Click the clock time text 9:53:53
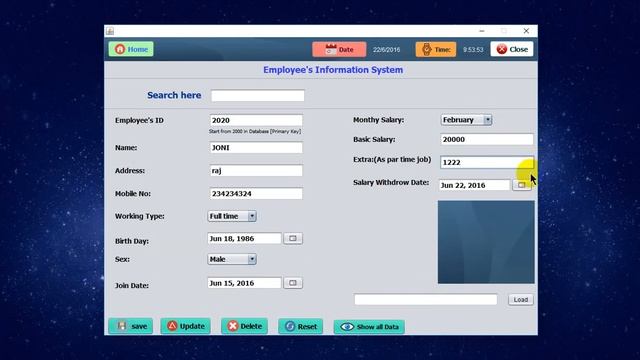 473,50
